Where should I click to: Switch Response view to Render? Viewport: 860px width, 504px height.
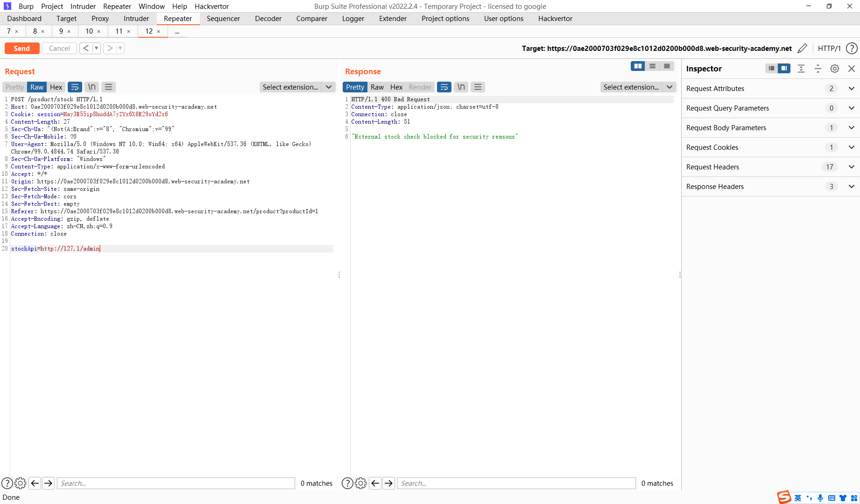420,87
